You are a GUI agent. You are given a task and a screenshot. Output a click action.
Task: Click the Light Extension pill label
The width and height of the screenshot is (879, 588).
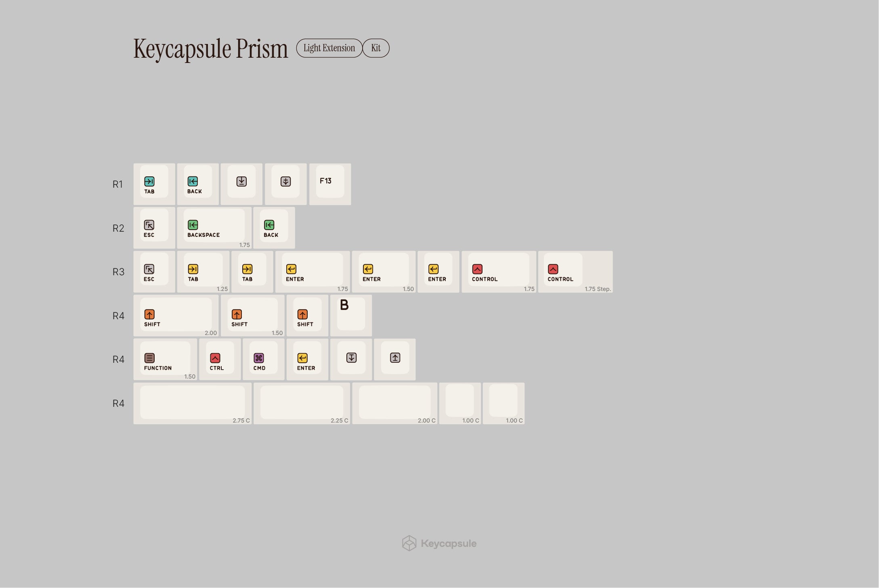click(x=329, y=48)
